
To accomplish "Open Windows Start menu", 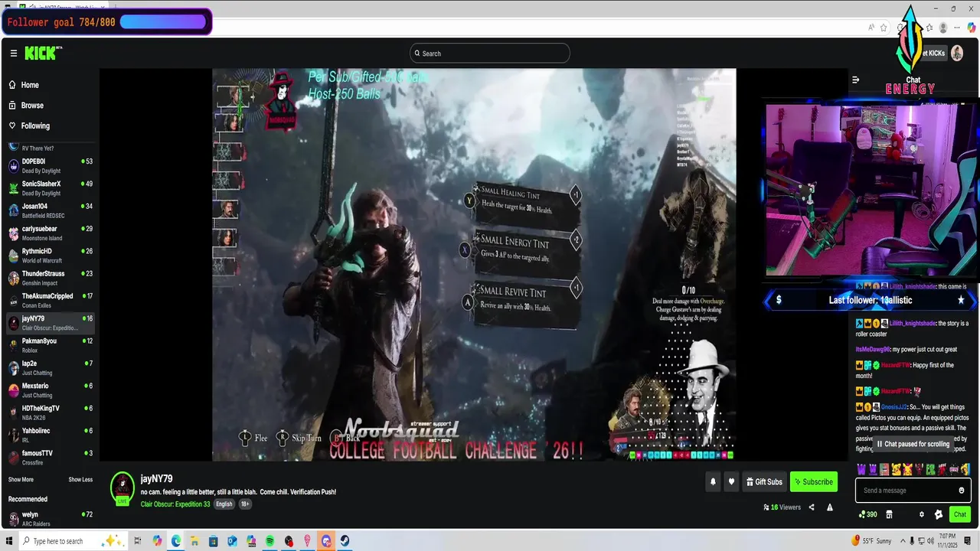I will pos(8,541).
